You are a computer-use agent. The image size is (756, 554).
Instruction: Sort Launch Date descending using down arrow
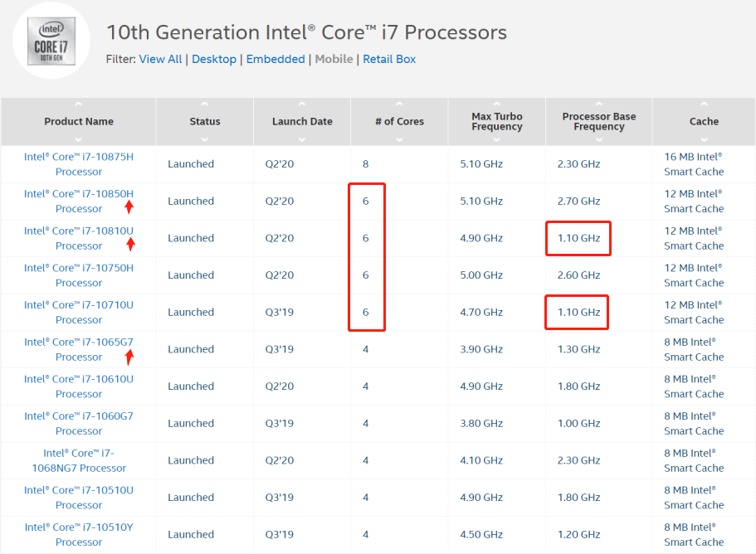click(302, 139)
